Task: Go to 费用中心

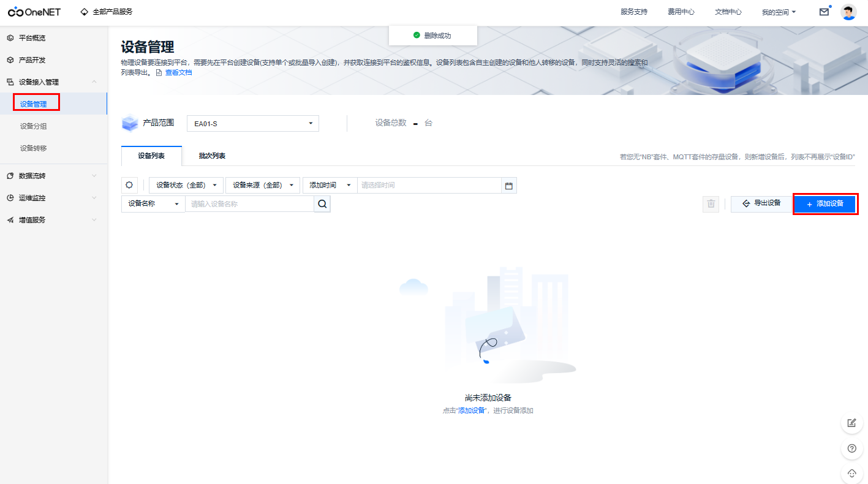Action: click(681, 12)
